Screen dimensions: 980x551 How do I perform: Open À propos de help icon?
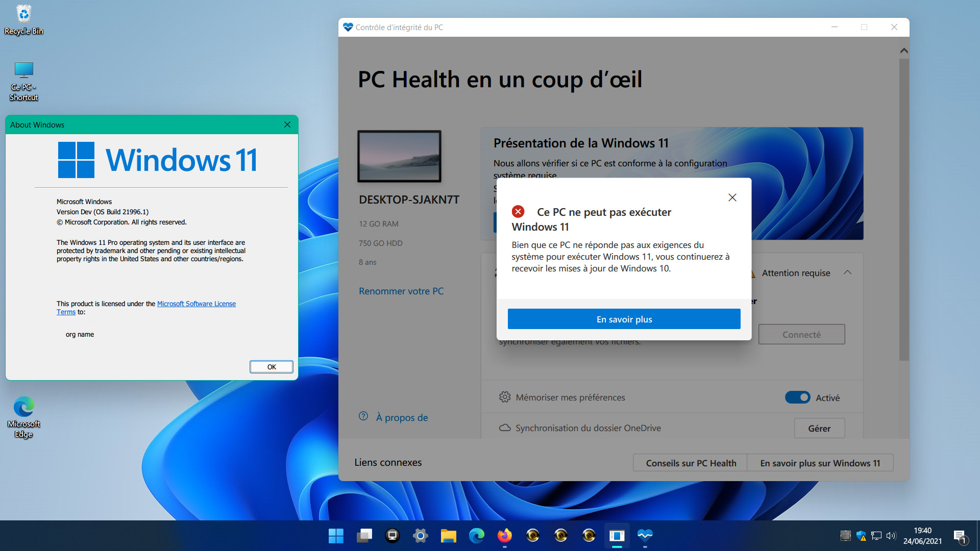click(363, 416)
